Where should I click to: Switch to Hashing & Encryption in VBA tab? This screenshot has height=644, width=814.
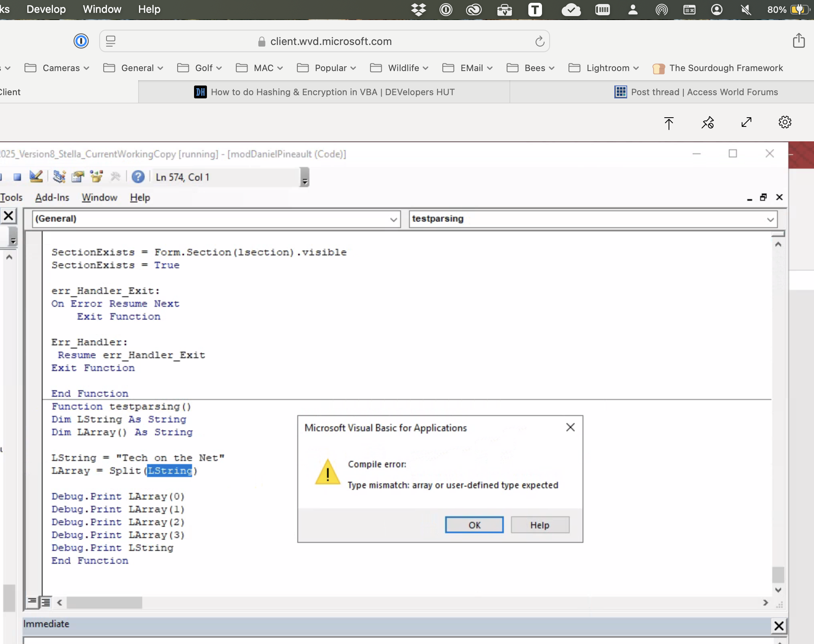[324, 92]
